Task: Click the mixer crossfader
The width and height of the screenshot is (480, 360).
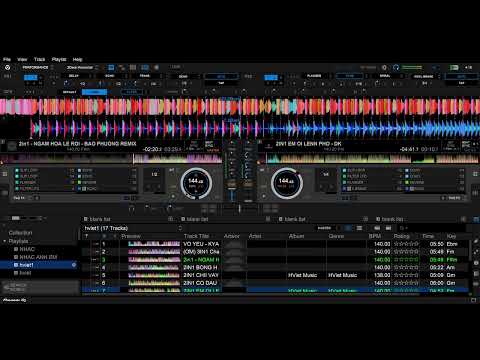Action: click(239, 209)
